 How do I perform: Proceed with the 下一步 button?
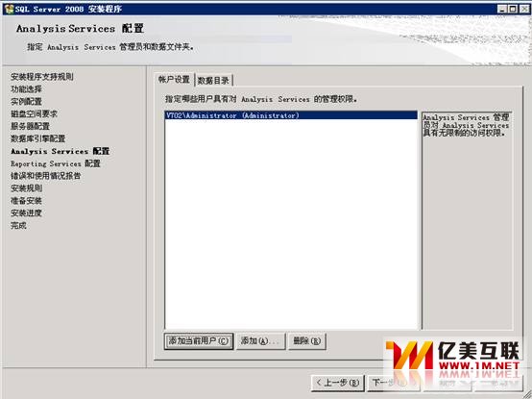(394, 383)
